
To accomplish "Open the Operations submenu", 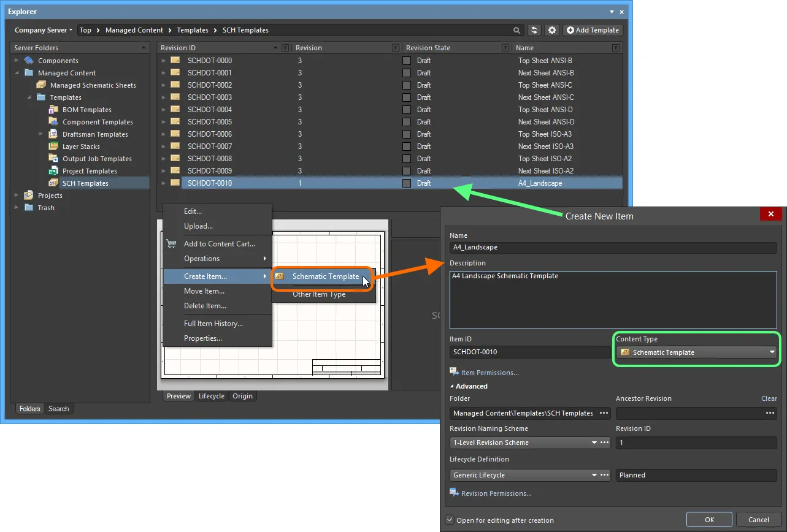I will click(x=218, y=259).
